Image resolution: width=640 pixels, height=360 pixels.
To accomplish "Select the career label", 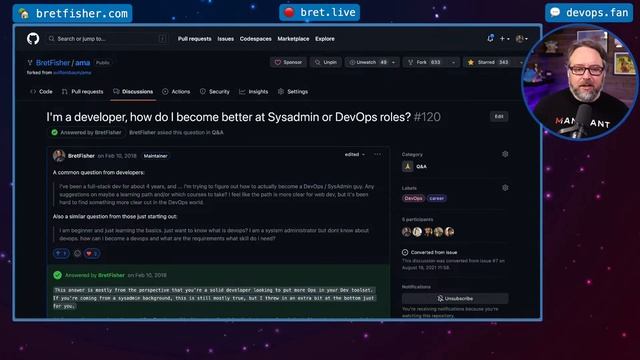I will coord(436,198).
